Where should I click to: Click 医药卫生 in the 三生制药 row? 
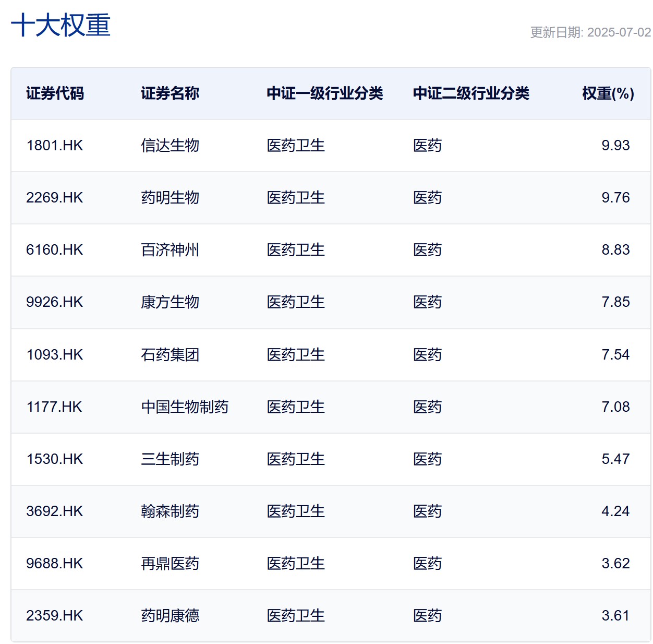296,459
